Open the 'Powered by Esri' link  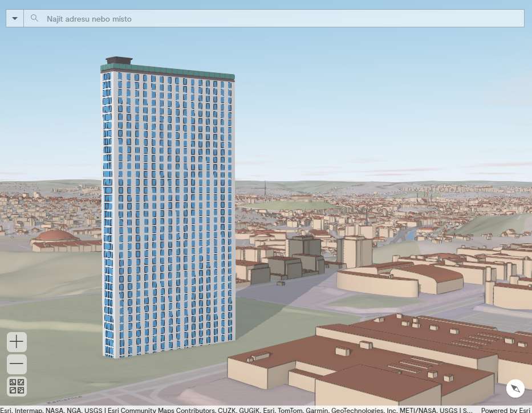[506, 410]
